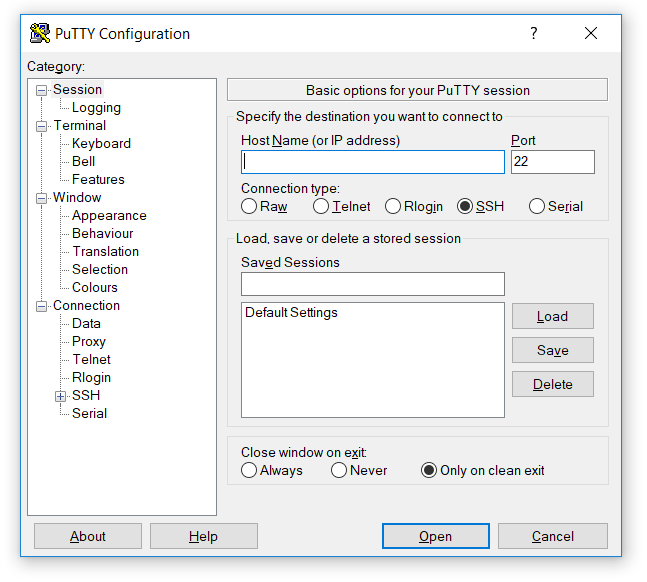Open the Proxy settings category
Screen dimensions: 647x582
point(89,342)
